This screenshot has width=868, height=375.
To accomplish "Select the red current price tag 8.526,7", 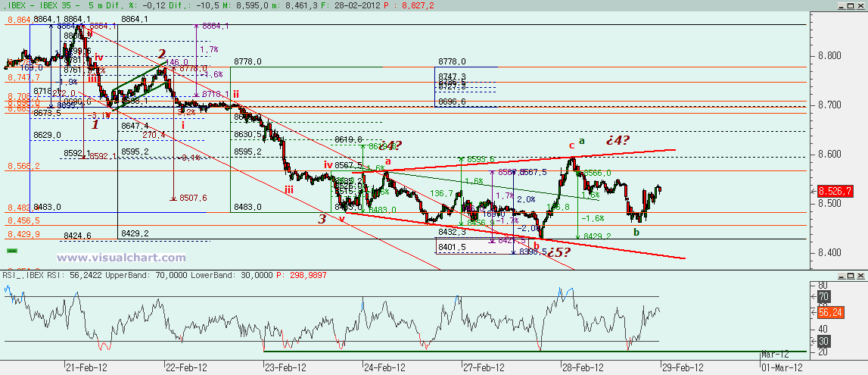I will click(837, 192).
